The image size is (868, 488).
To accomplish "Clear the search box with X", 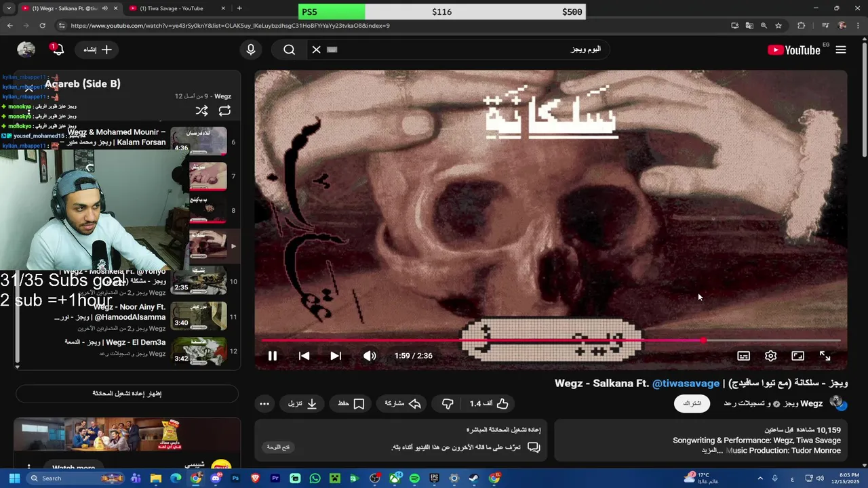I will (x=316, y=49).
